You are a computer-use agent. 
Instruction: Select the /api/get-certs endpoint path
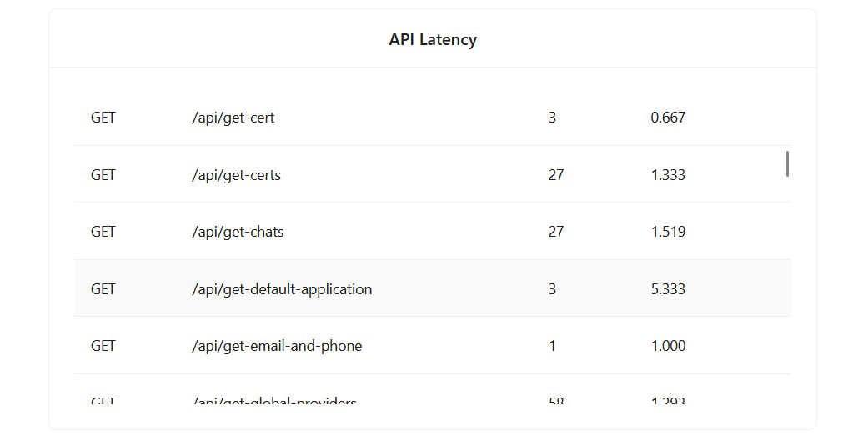(x=236, y=175)
